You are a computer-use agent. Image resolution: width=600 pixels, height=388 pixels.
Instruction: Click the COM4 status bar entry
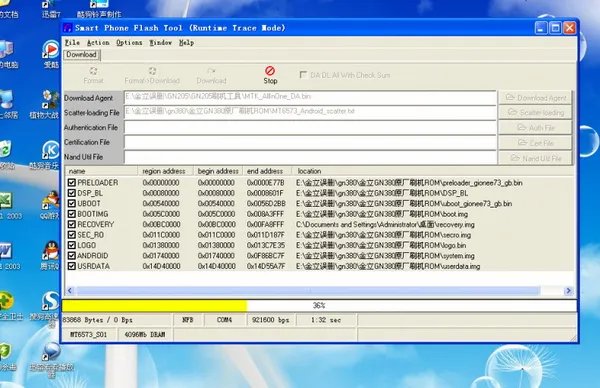pyautogui.click(x=224, y=320)
